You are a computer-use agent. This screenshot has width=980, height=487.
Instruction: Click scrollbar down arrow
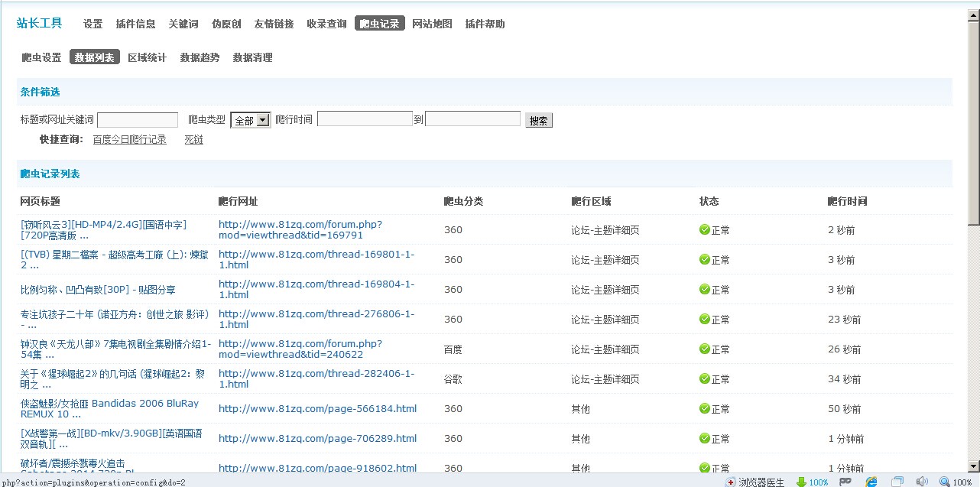[973, 466]
